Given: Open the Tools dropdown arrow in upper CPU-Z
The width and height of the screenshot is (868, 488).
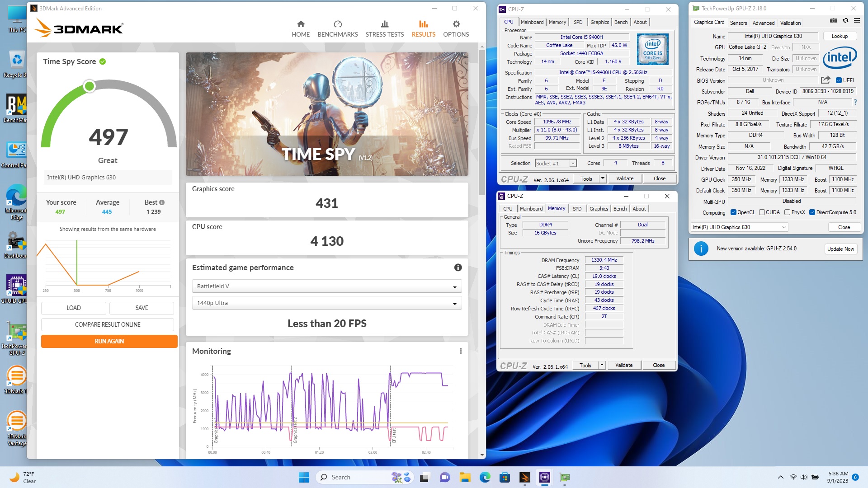Looking at the screenshot, I should 602,178.
